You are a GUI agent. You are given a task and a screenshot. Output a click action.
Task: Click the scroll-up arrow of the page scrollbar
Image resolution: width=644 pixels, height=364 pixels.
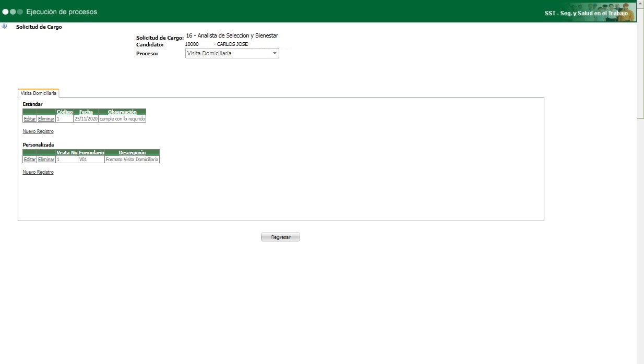[x=640, y=3]
